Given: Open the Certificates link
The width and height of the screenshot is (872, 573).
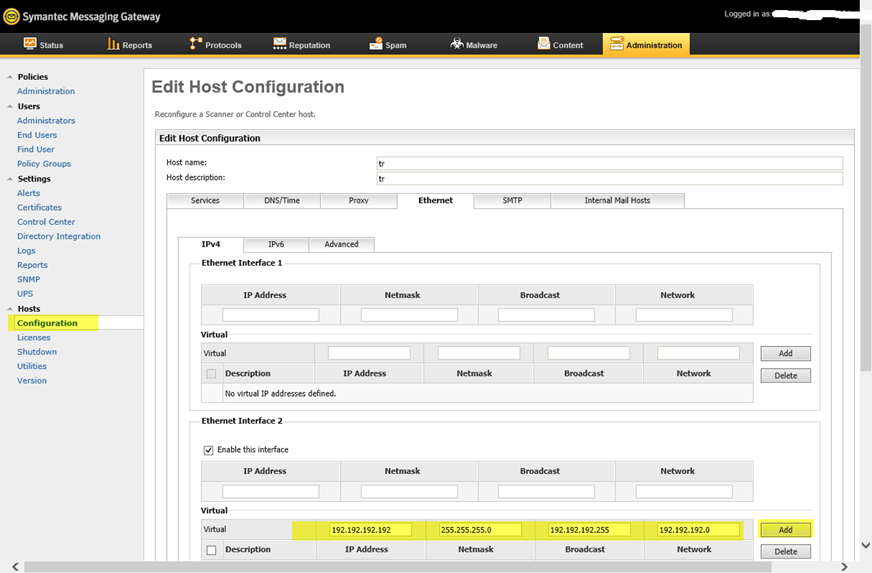Looking at the screenshot, I should point(39,208).
